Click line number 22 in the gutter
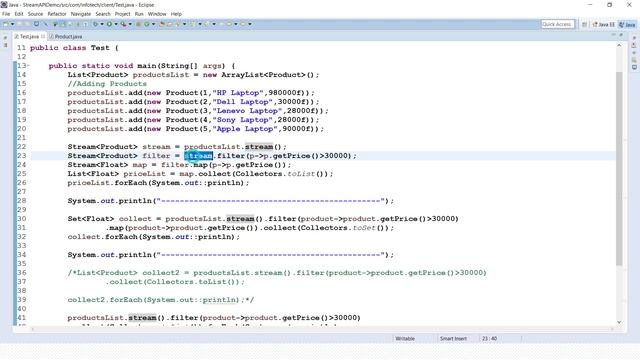The height and width of the screenshot is (360, 640). [x=21, y=147]
